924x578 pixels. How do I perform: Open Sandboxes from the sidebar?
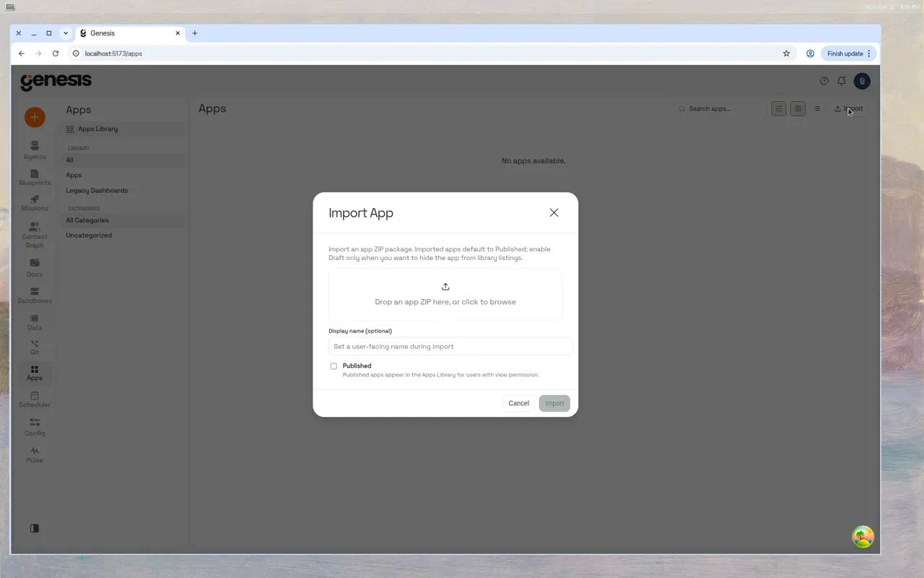(x=35, y=296)
